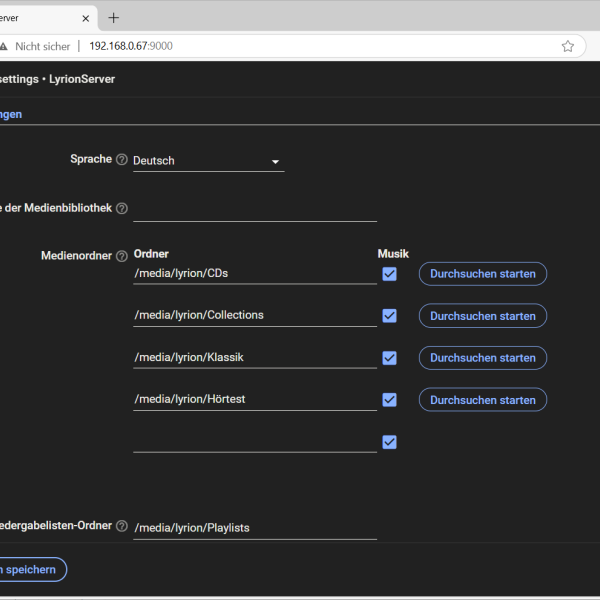Click the Nicht sicher warning icon
Viewport: 600px width, 600px height.
4,46
